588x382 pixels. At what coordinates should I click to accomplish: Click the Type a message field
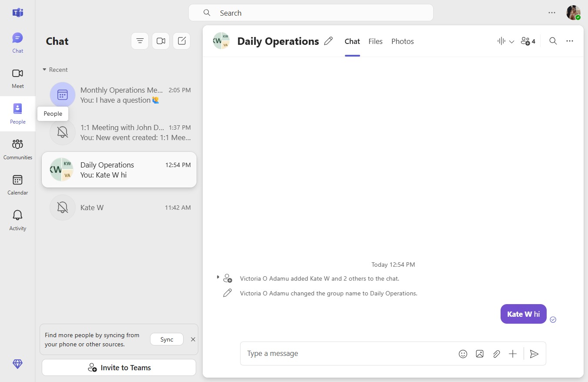(x=350, y=354)
